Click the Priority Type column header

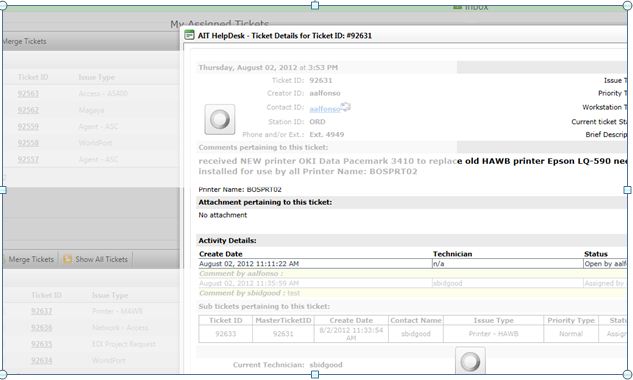[x=571, y=320]
